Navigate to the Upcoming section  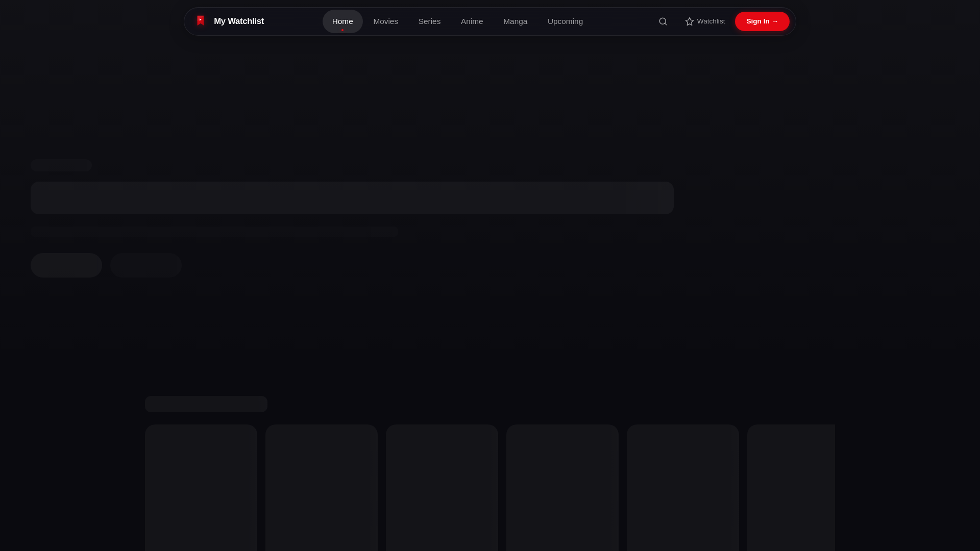[x=565, y=21]
